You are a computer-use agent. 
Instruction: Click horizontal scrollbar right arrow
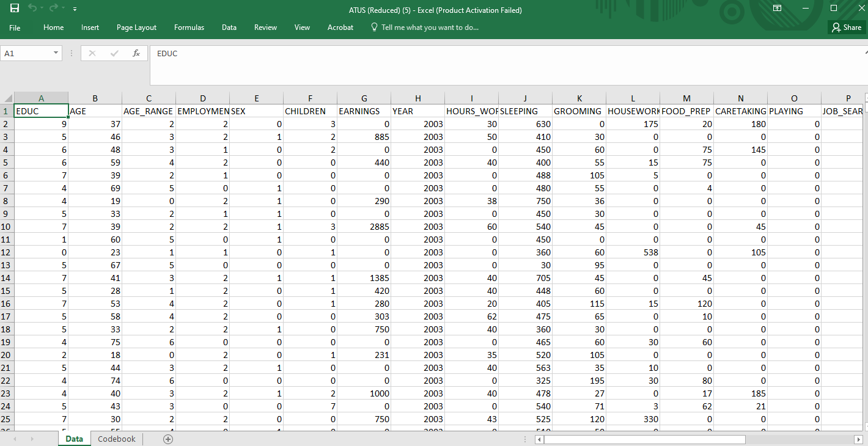click(857, 439)
